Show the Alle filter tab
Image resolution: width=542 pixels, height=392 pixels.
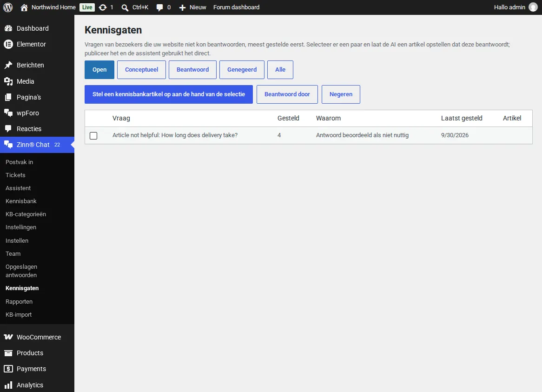(x=280, y=69)
